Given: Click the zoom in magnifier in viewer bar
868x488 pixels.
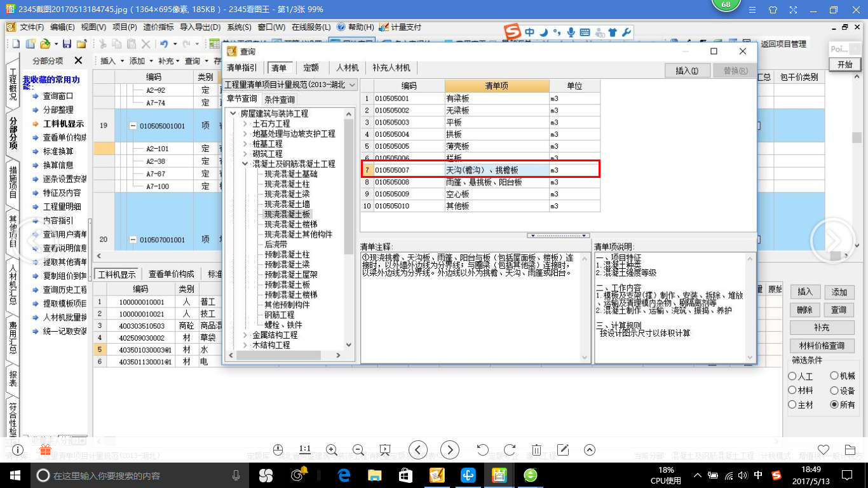Looking at the screenshot, I should [x=332, y=450].
